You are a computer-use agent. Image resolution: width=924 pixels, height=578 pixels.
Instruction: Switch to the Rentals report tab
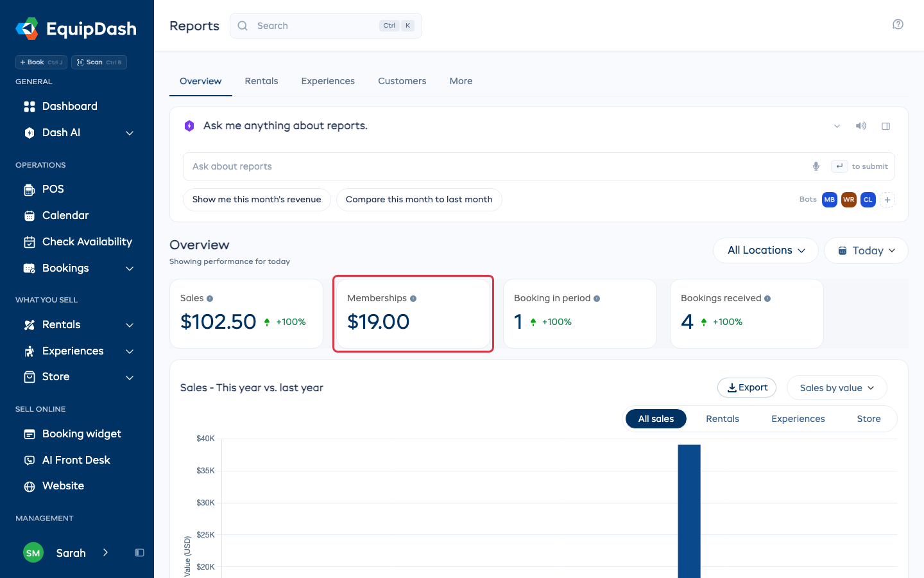(x=261, y=81)
